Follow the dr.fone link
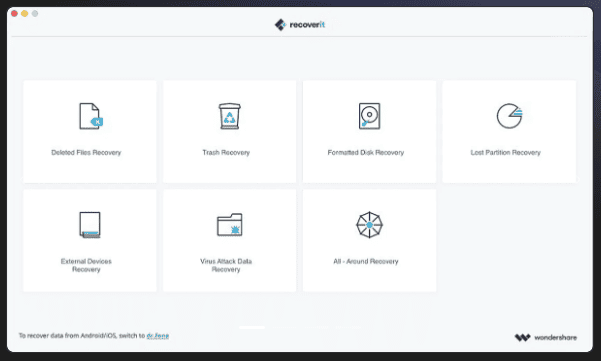 158,336
